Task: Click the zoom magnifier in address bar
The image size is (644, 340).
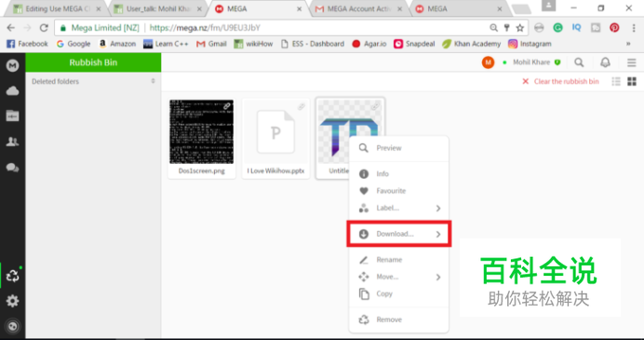Action: click(x=493, y=28)
